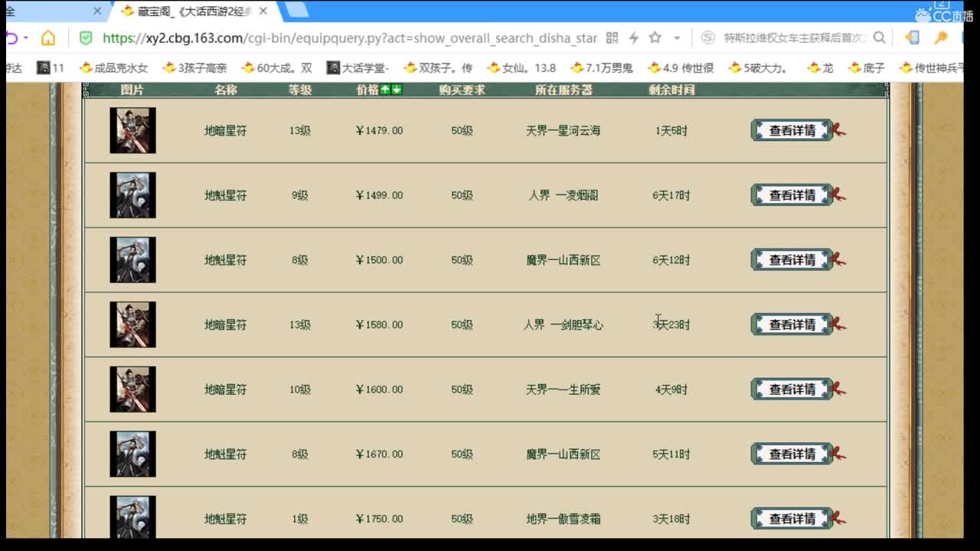Open the QR code icon in address bar
The width and height of the screenshot is (980, 551).
click(612, 38)
